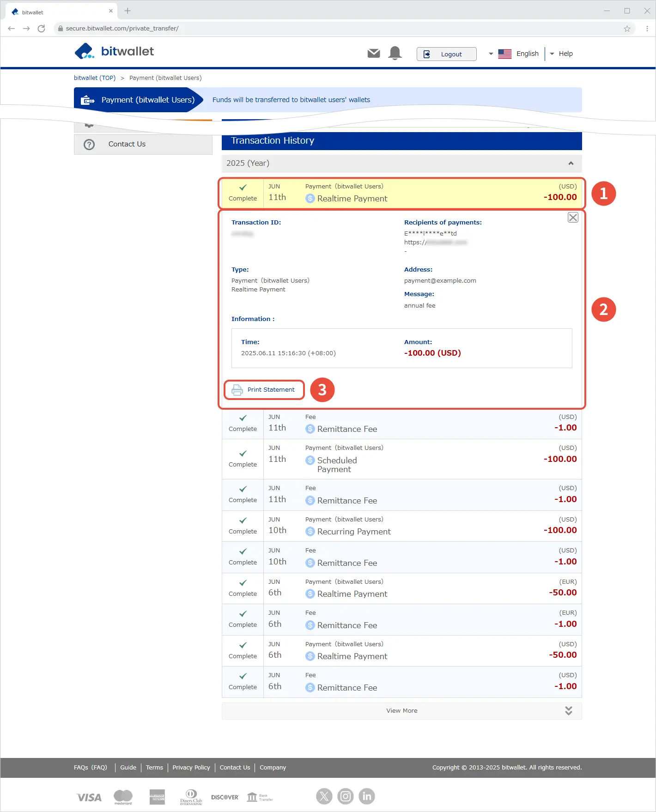Go to bitwallet (TOP) breadcrumb link

tap(95, 78)
